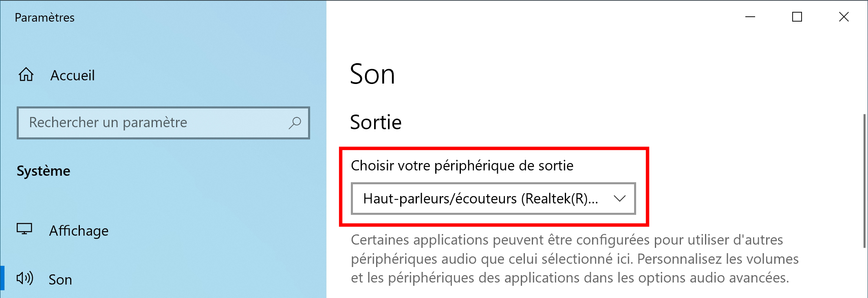This screenshot has height=298, width=868.
Task: Focus the Rechercher un paramètre field
Action: [x=163, y=123]
